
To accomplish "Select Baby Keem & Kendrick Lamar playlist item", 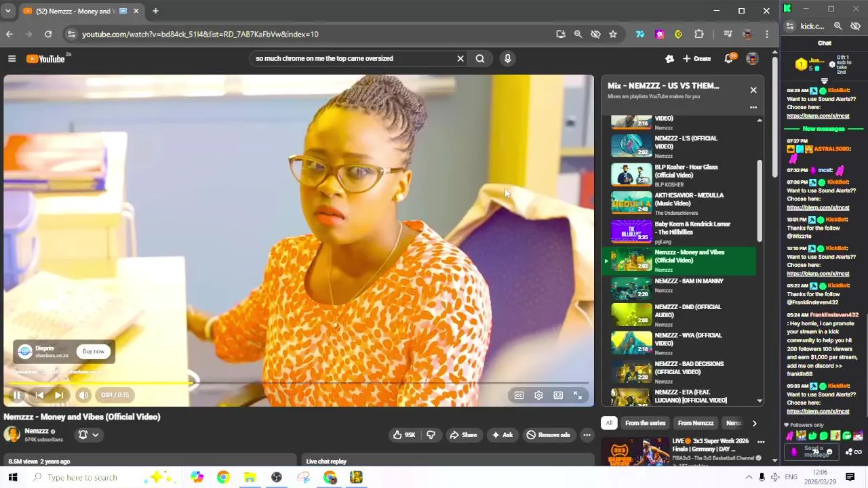I will (x=679, y=232).
